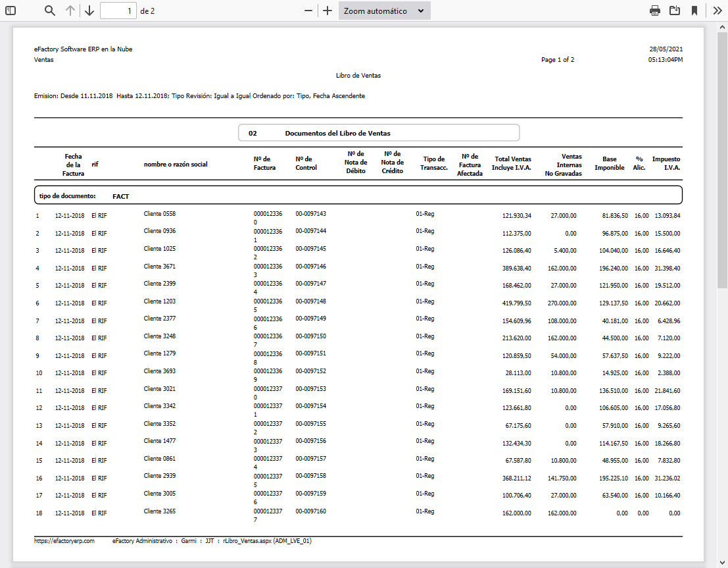Save the PDF file

[x=675, y=11]
